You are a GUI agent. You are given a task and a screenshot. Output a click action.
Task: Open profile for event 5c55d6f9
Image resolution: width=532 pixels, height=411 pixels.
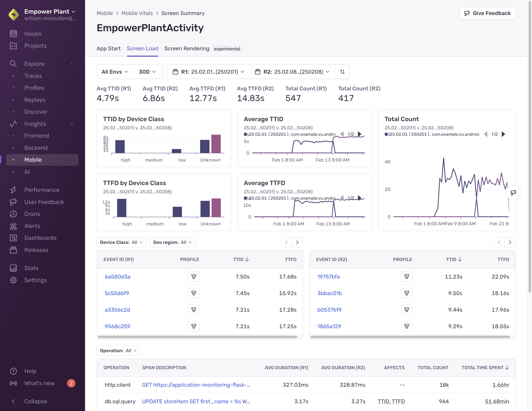coord(194,293)
